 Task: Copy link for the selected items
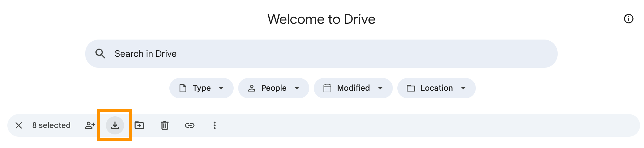coord(190,125)
